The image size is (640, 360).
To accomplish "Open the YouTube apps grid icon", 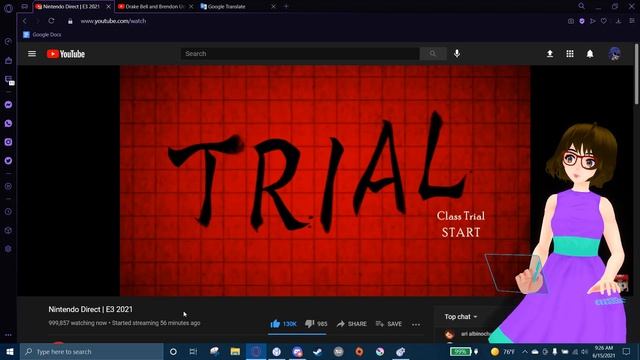I will [x=570, y=54].
